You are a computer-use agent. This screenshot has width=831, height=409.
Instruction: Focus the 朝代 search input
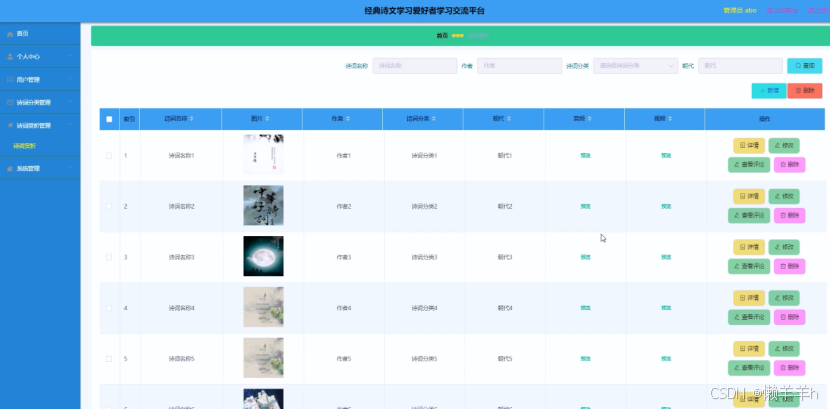tap(740, 66)
